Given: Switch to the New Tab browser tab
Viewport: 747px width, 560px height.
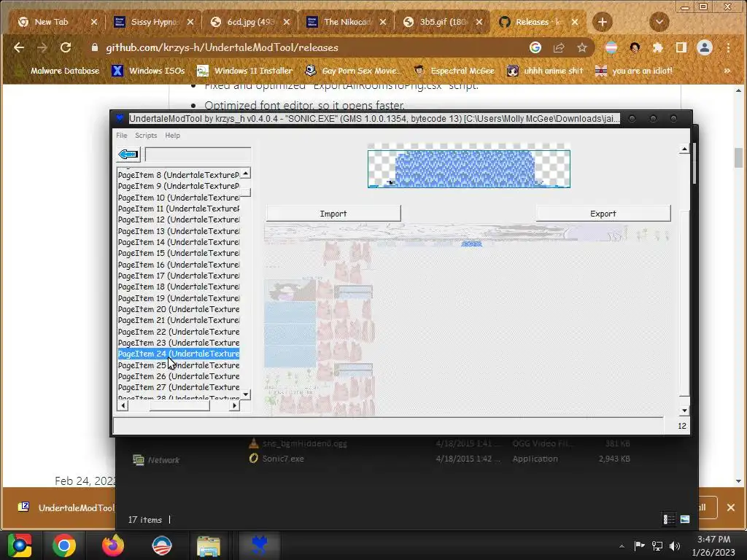Looking at the screenshot, I should 57,22.
